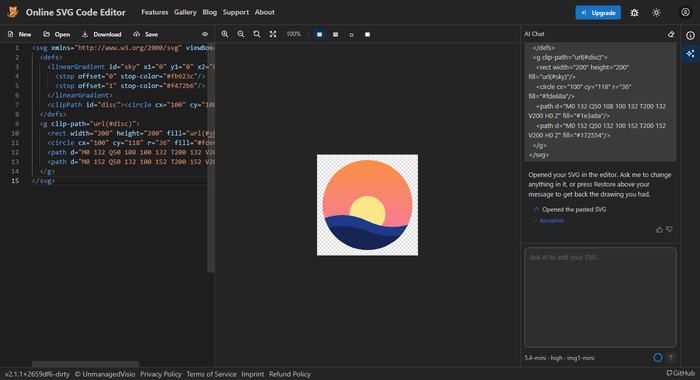Open the info panel icon in sidebar

(691, 35)
